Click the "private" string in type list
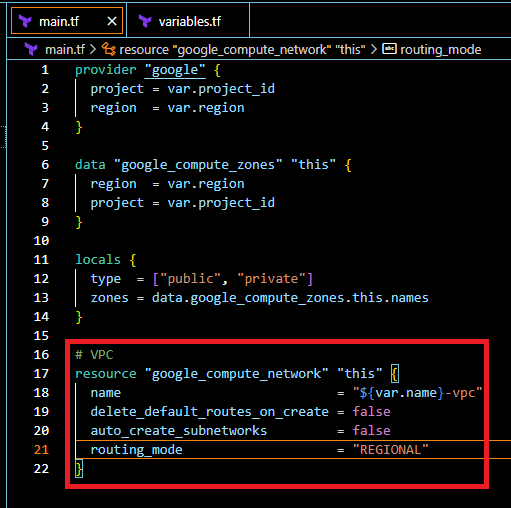This screenshot has height=508, width=511. 271,279
